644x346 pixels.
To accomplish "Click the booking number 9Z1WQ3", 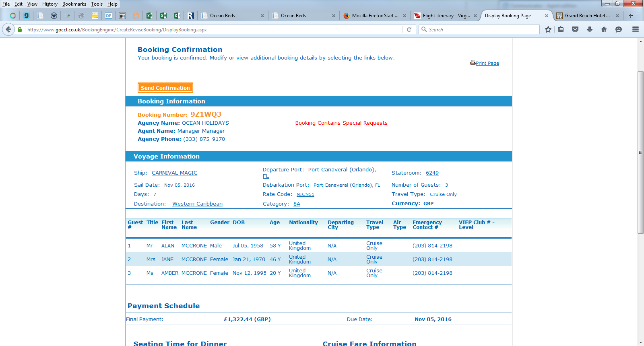I will (206, 114).
